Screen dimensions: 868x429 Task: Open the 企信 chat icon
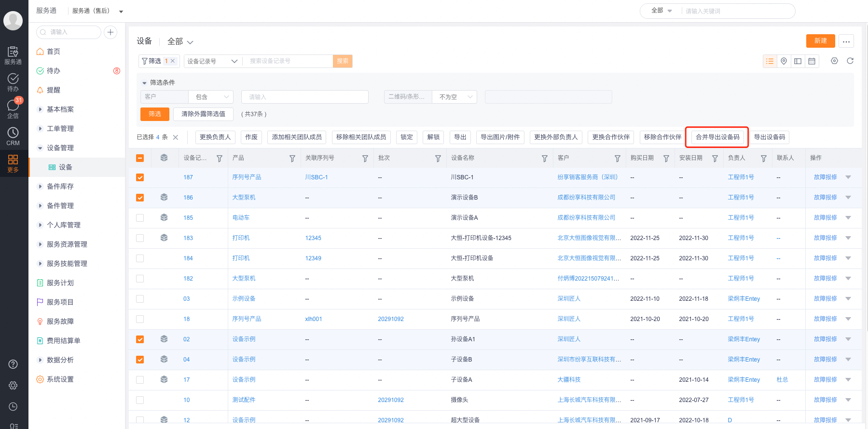point(13,108)
